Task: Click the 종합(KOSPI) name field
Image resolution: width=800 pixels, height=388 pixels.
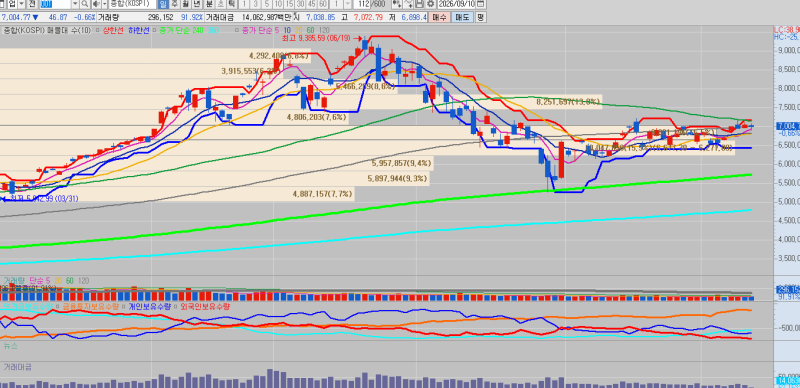Action: (132, 4)
